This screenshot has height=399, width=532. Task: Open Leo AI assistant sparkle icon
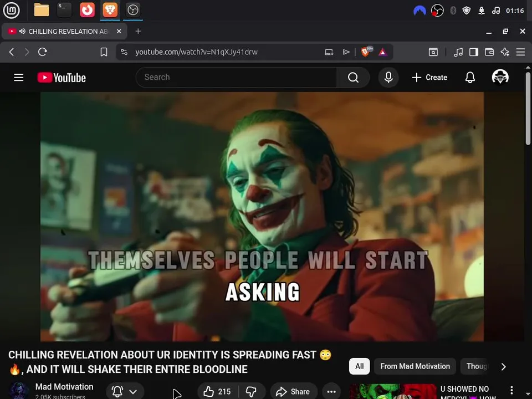click(x=505, y=52)
